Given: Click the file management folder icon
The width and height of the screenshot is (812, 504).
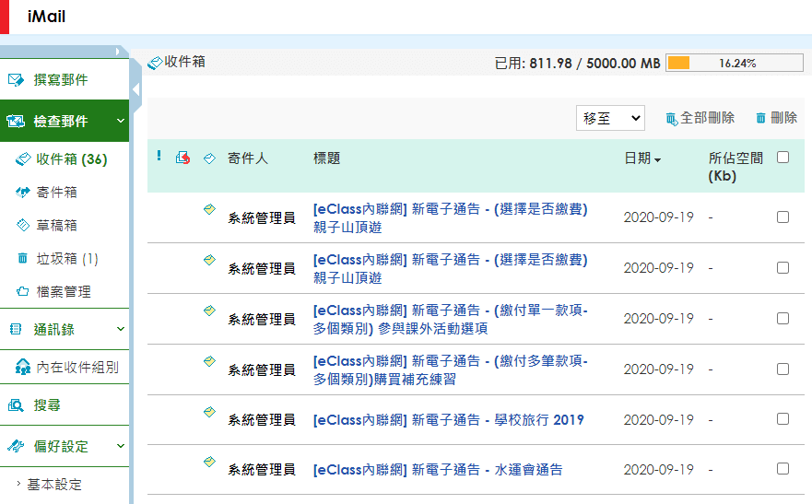Looking at the screenshot, I should (x=23, y=292).
